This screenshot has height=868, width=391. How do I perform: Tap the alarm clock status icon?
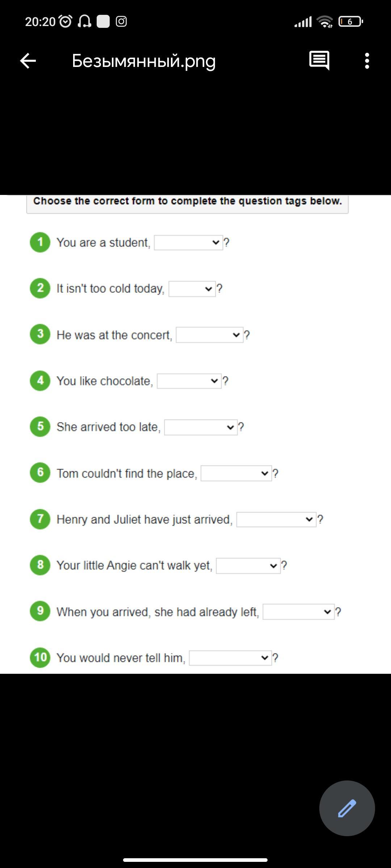coord(66,22)
